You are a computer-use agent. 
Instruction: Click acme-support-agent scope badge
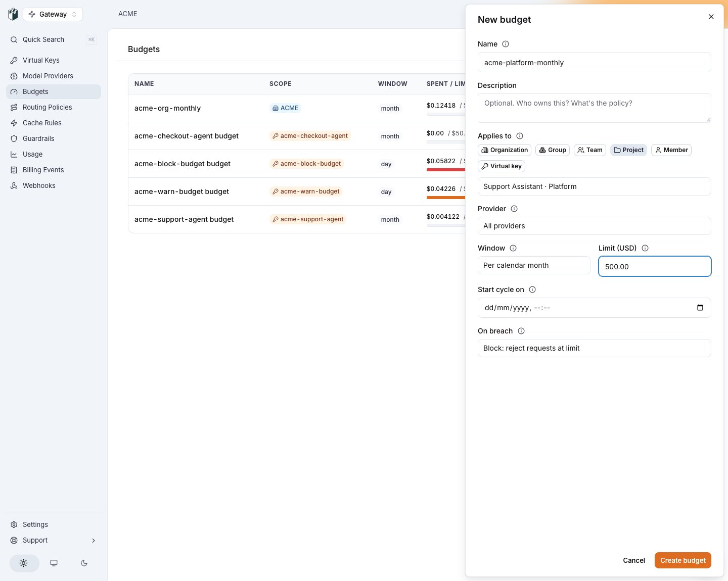(x=308, y=219)
